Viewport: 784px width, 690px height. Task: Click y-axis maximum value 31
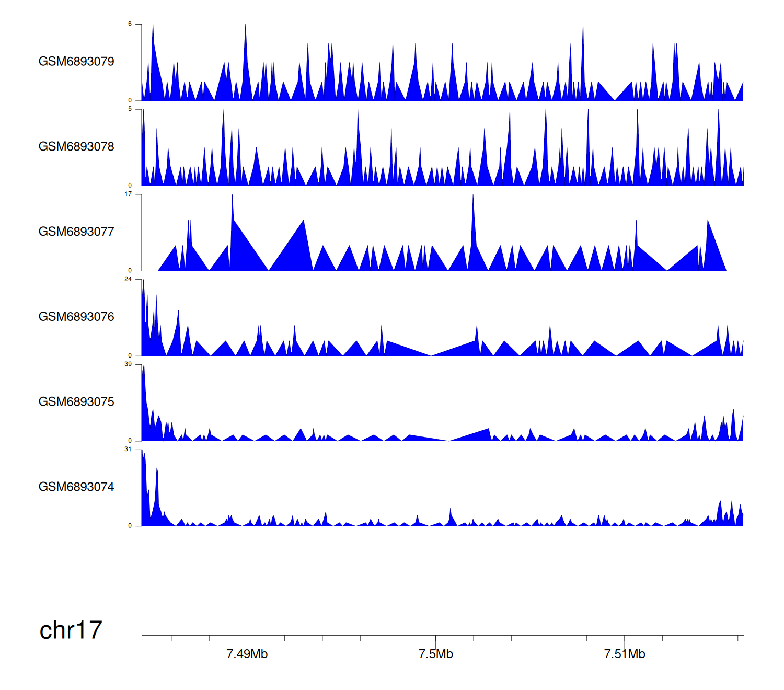[128, 450]
